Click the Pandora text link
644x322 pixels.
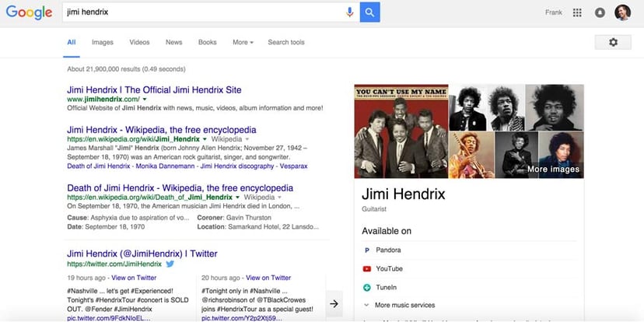[388, 250]
